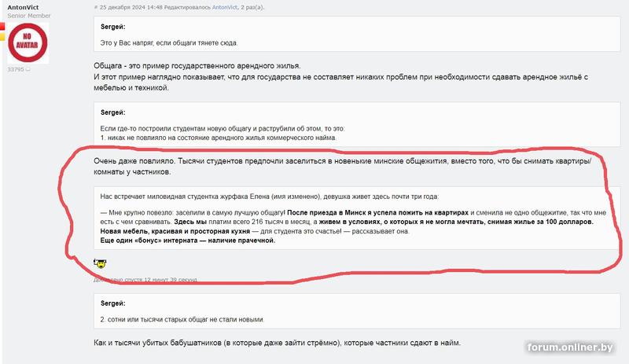Click the speech bubble icon beside 33795
This screenshot has width=629, height=364.
28,69
